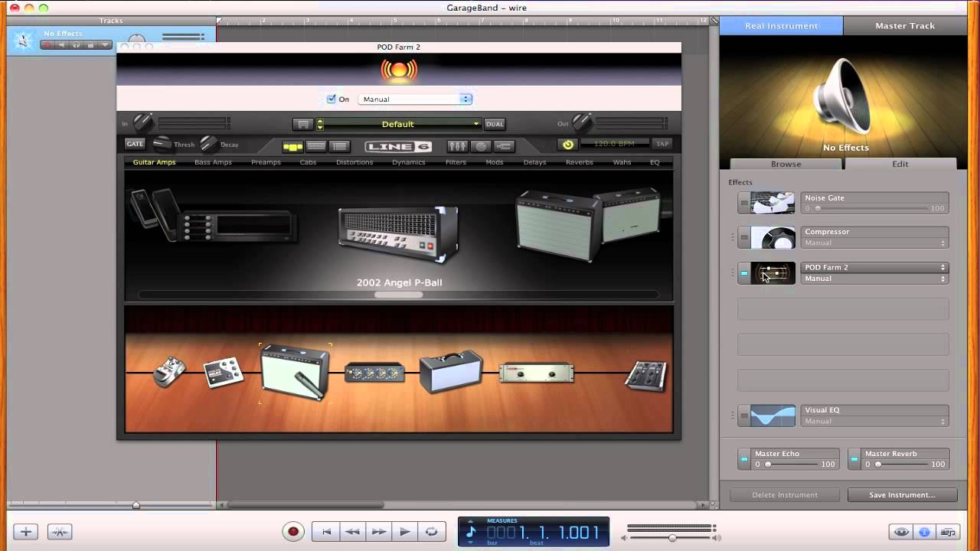980x551 pixels.
Task: Click the gate Thresh knob
Action: [x=162, y=144]
